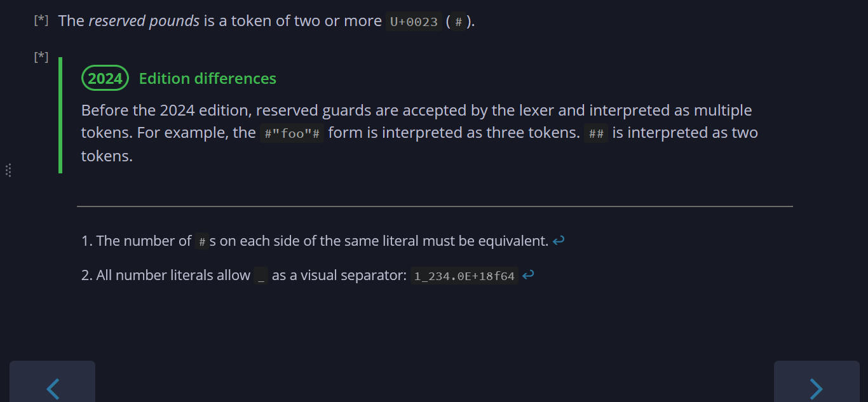Click the italic reserved pounds term
Viewport: 868px width, 402px height.
tap(144, 21)
